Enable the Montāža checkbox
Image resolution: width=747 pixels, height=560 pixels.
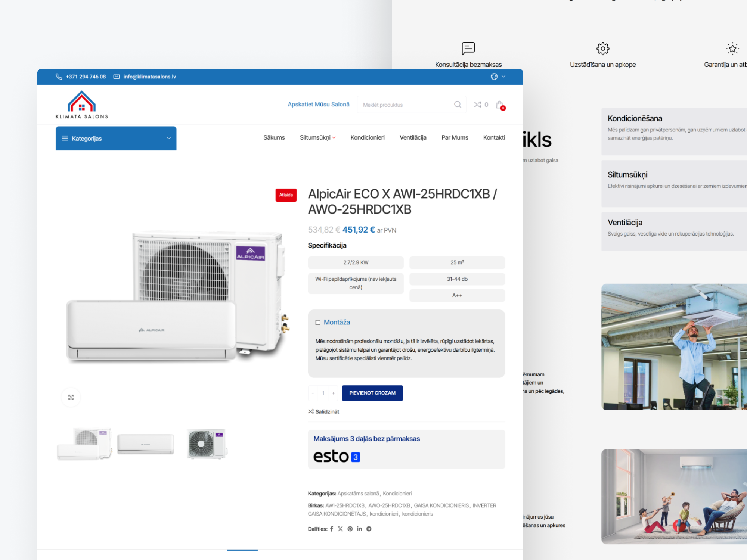318,322
